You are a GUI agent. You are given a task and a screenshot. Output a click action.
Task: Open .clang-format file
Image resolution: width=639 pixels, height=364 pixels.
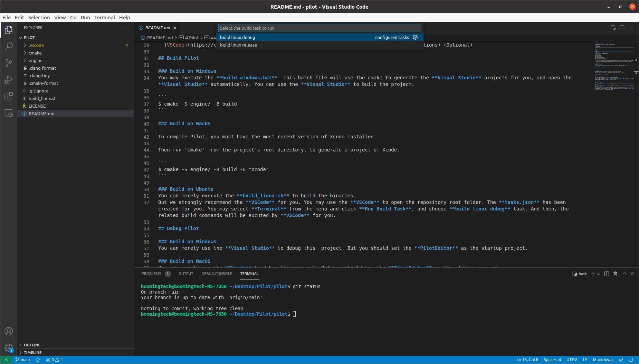(x=75, y=68)
